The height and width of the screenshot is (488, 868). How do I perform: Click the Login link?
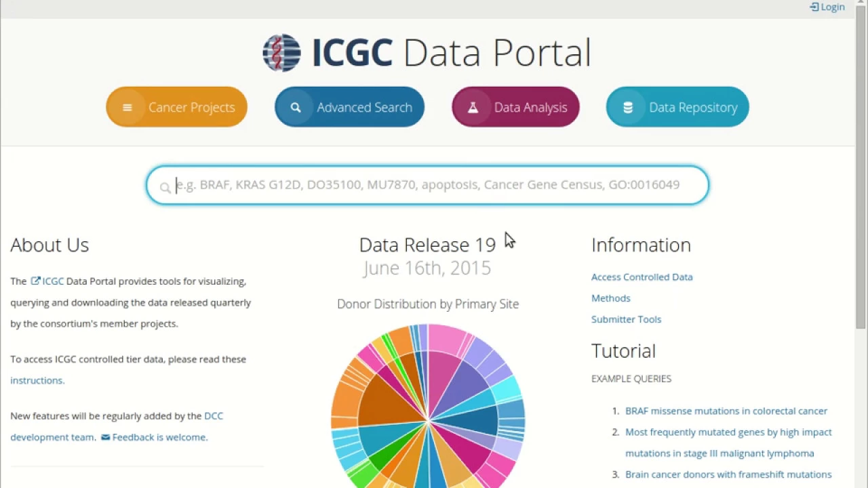click(x=827, y=7)
